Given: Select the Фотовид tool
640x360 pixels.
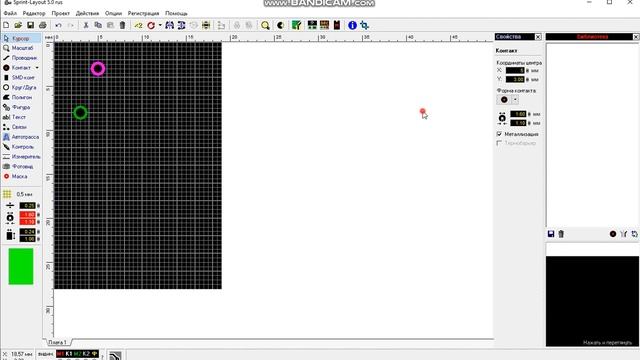Looking at the screenshot, I should pyautogui.click(x=21, y=167).
